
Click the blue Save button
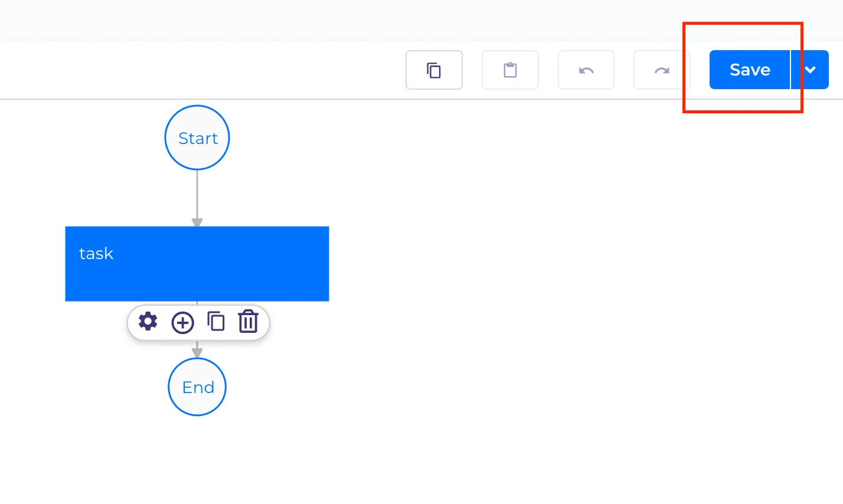pyautogui.click(x=750, y=70)
